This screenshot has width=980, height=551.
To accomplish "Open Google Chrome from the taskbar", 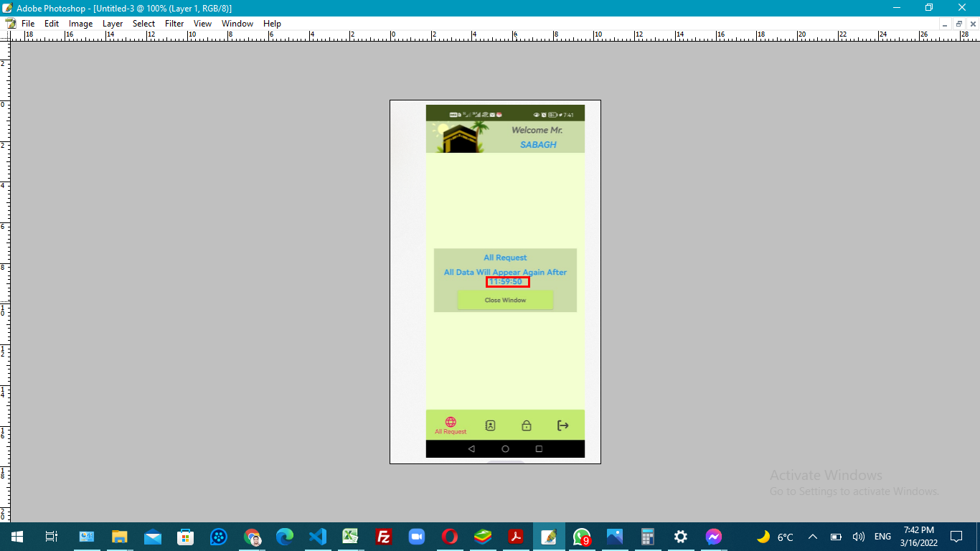I will 252,537.
